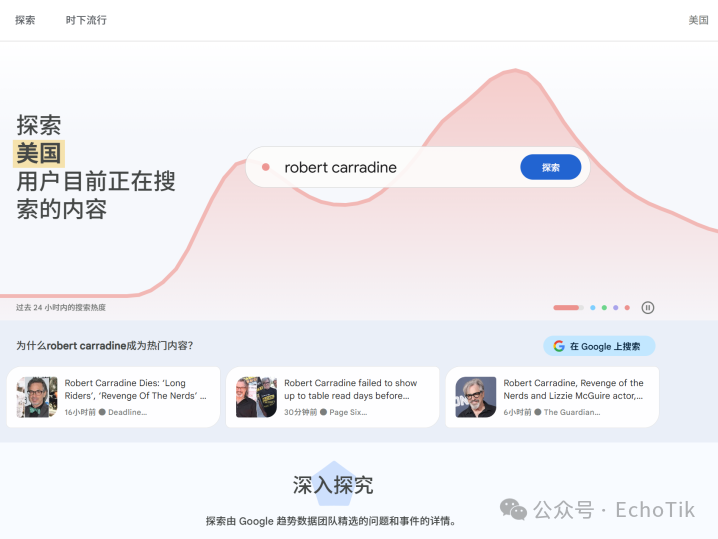Click the Page Six article thumbnail
Screen dimensions: 718x539
[256, 397]
